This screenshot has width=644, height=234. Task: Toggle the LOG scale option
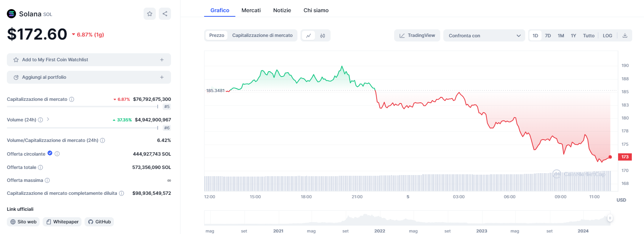pos(607,35)
